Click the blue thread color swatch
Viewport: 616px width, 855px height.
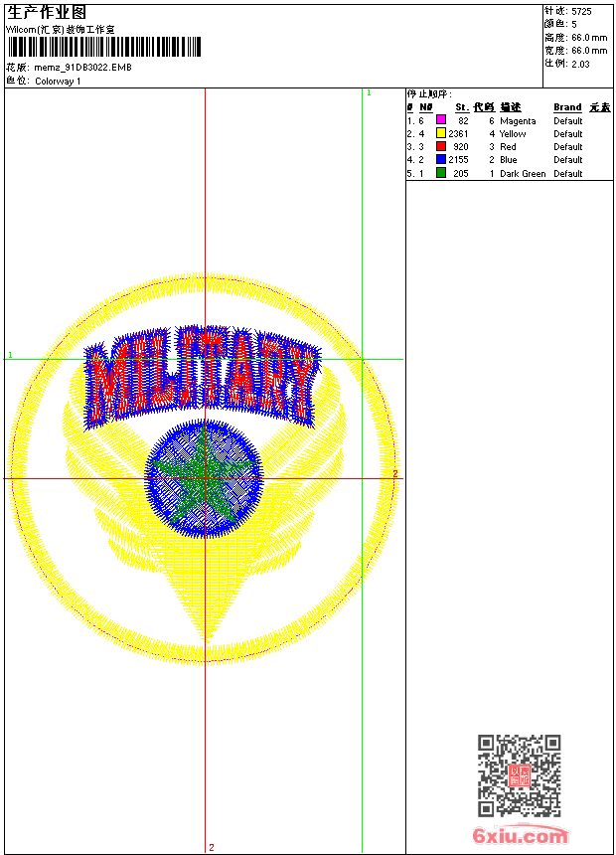[x=441, y=159]
